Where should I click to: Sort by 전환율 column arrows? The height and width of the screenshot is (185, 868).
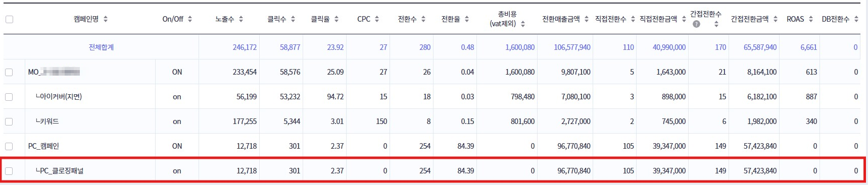(x=467, y=19)
